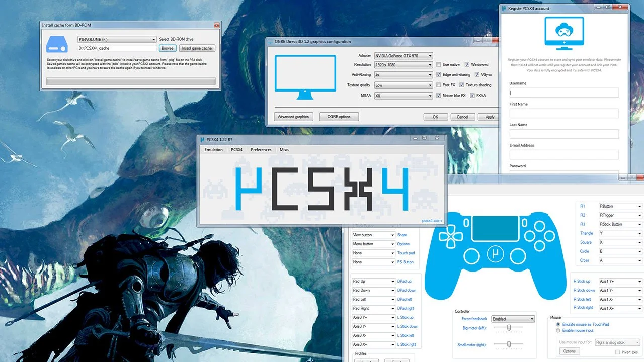Click the large PCSX4 logo banner

click(322, 189)
